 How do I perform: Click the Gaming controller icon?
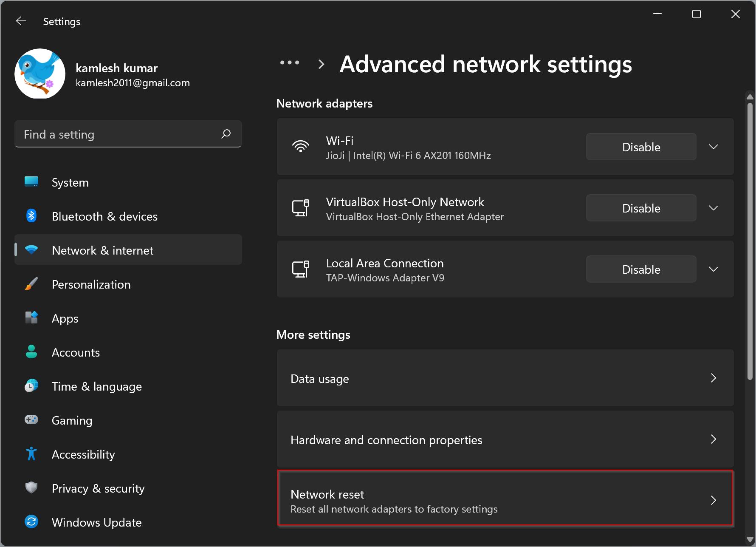click(31, 420)
